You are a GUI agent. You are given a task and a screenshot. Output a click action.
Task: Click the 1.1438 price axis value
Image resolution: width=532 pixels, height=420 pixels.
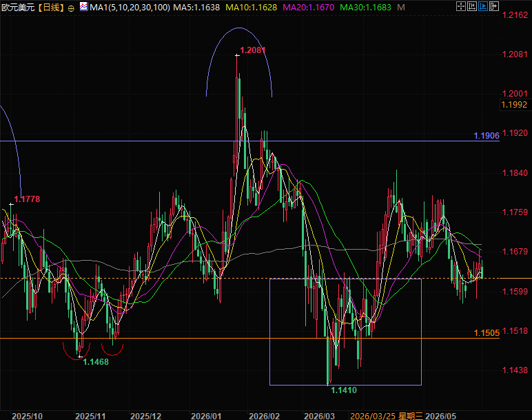[x=515, y=370]
